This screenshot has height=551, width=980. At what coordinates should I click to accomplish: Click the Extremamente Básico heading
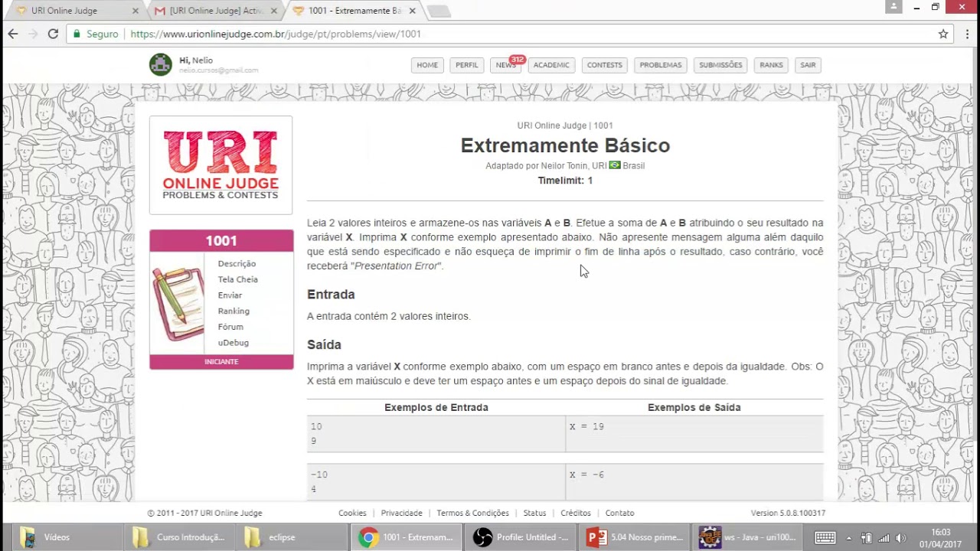pyautogui.click(x=565, y=145)
